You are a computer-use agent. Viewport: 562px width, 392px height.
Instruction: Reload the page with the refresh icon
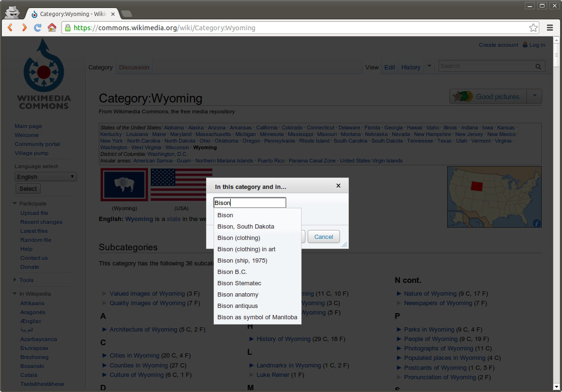point(38,27)
